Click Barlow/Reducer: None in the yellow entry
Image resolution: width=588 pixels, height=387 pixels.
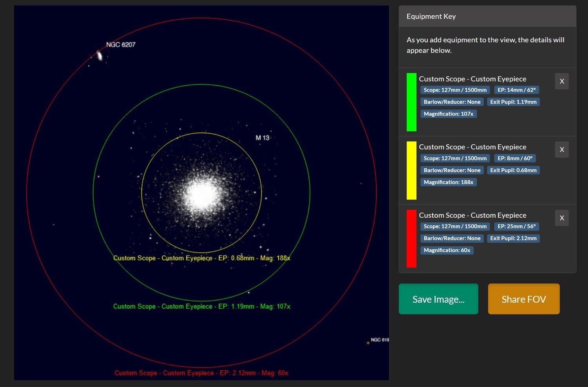[x=452, y=170]
